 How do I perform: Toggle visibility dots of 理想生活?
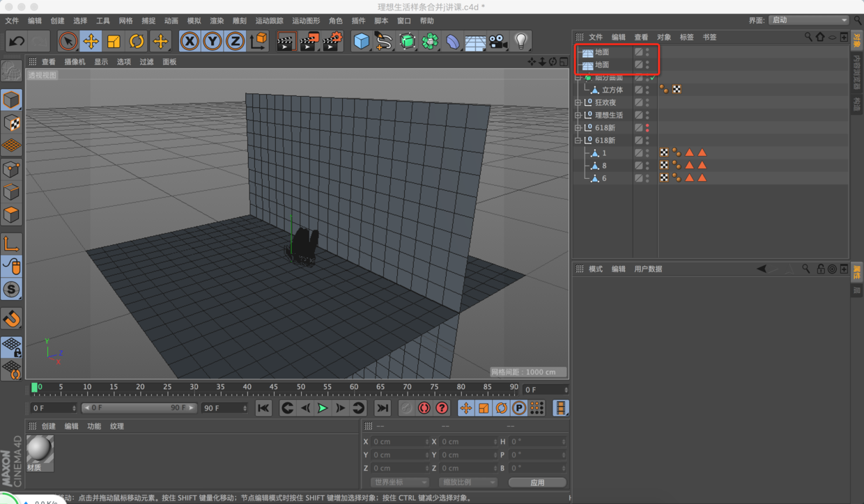[x=647, y=115]
